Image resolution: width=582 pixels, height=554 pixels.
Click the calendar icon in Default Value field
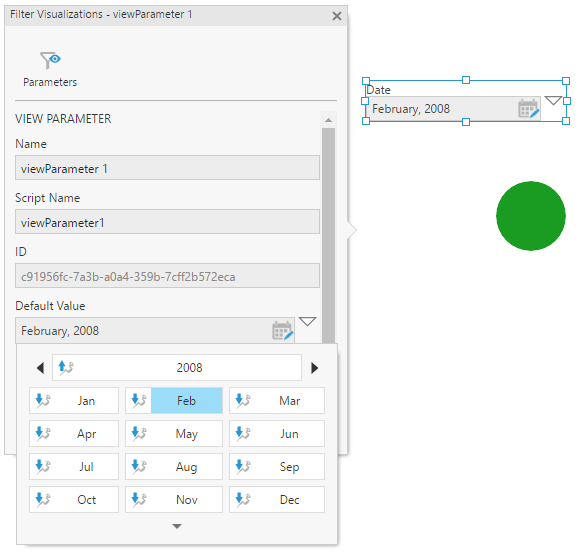[282, 331]
